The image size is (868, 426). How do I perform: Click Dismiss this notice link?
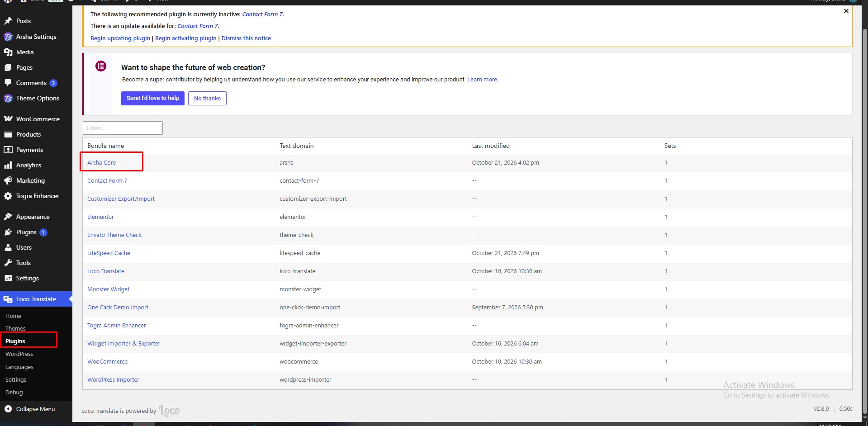246,38
